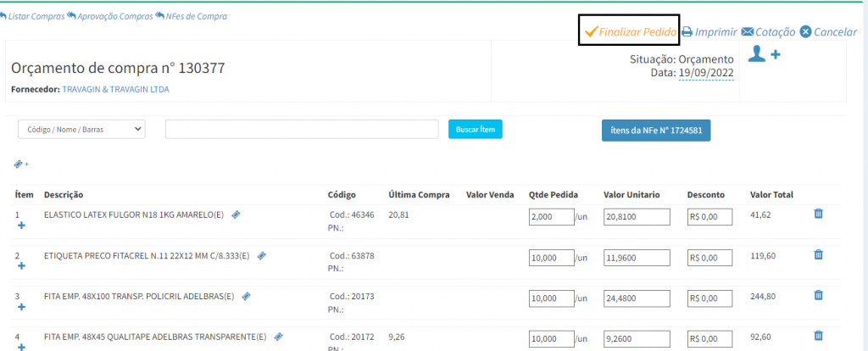868x351 pixels.
Task: Open supplier TRAVAGIN & TRAVAGIN LTDA link
Action: [x=115, y=89]
